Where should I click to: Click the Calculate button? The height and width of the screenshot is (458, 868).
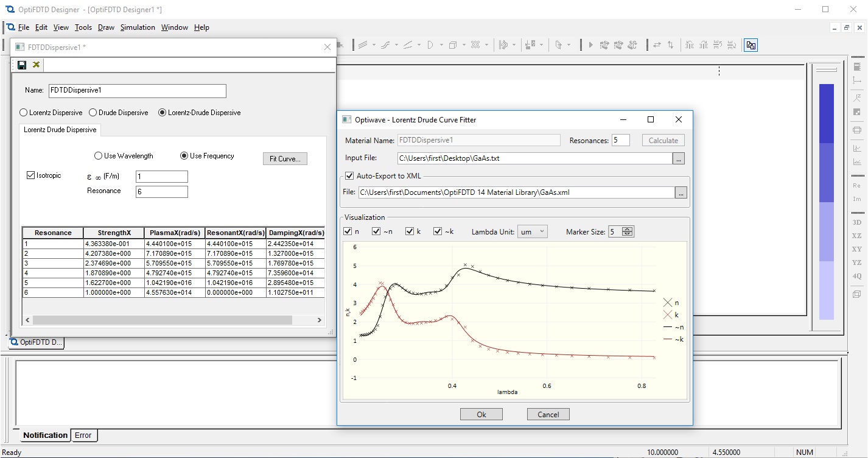pyautogui.click(x=663, y=140)
